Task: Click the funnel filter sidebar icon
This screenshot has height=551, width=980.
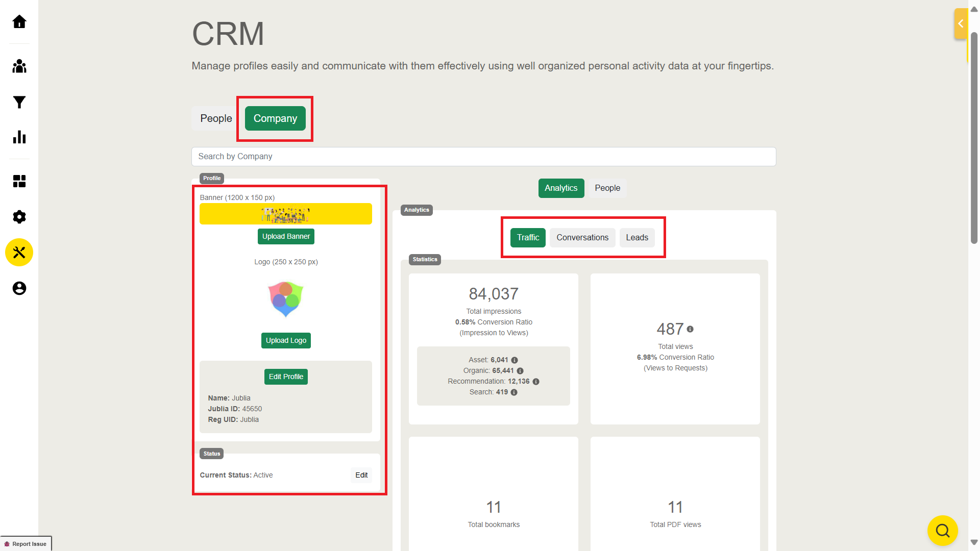Action: pos(19,103)
